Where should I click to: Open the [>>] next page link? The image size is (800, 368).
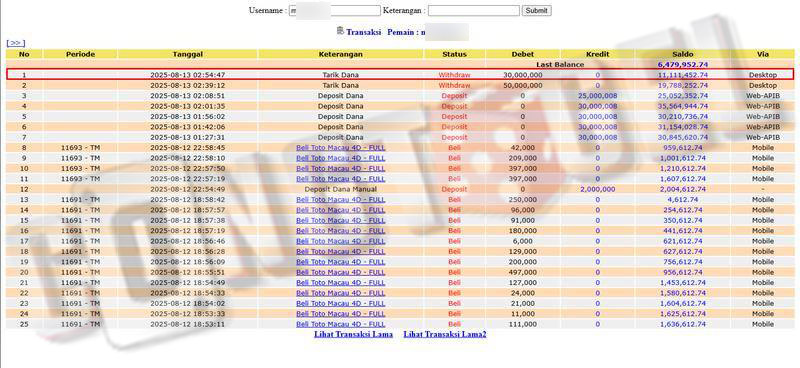(x=15, y=43)
